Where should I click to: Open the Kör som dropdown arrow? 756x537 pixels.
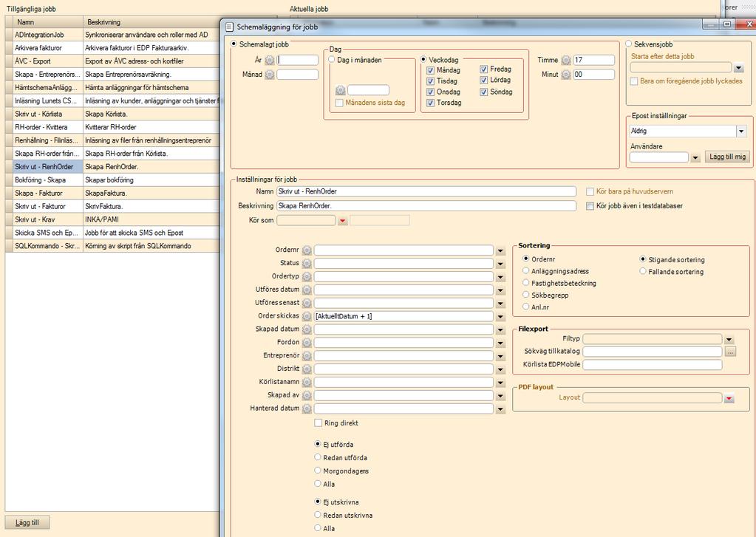pos(342,221)
